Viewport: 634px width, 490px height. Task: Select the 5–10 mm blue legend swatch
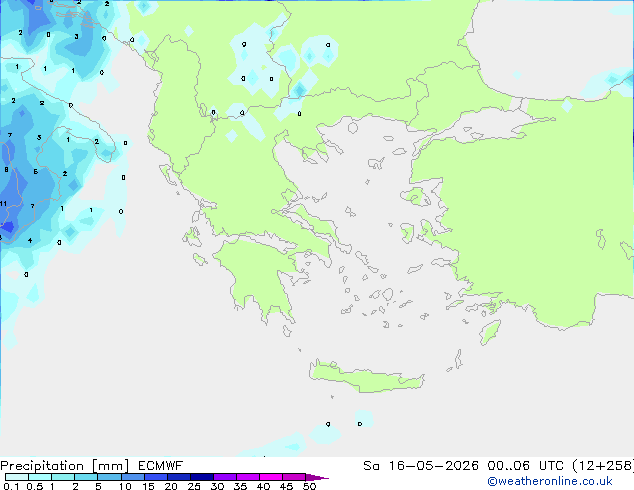click(109, 477)
